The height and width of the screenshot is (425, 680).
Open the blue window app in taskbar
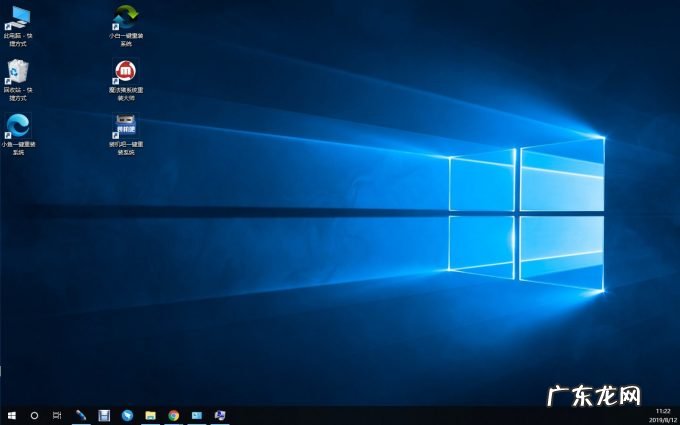click(197, 415)
